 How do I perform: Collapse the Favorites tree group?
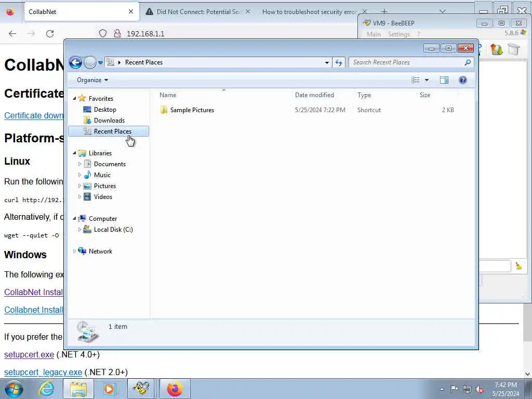pyautogui.click(x=74, y=98)
